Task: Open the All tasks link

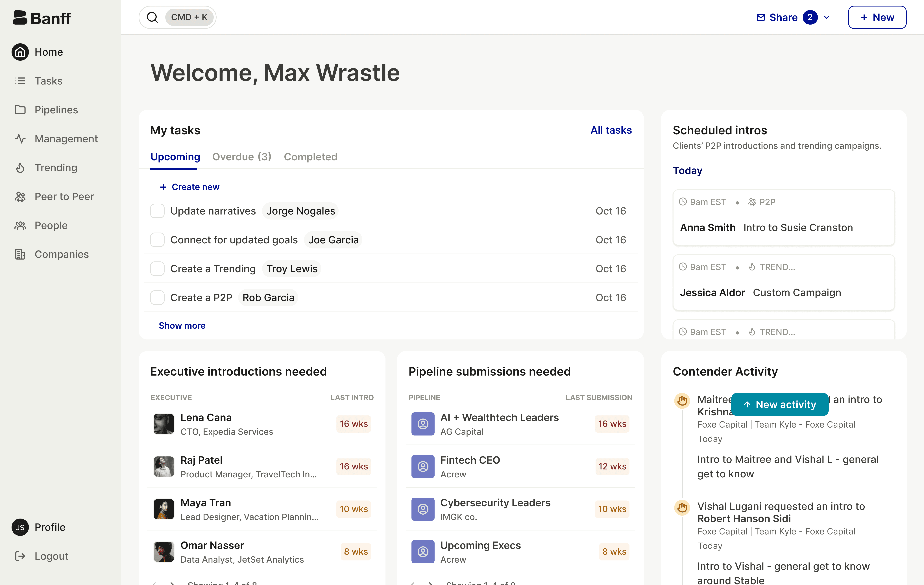Action: point(611,130)
